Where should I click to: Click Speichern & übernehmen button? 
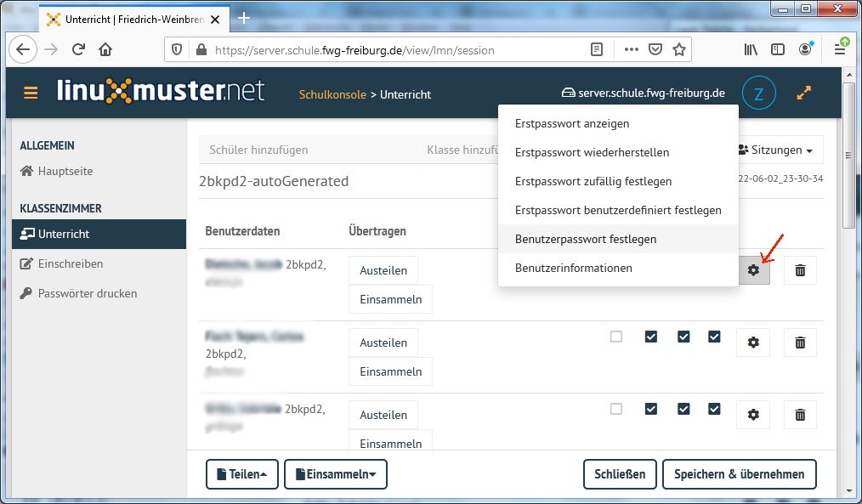739,474
